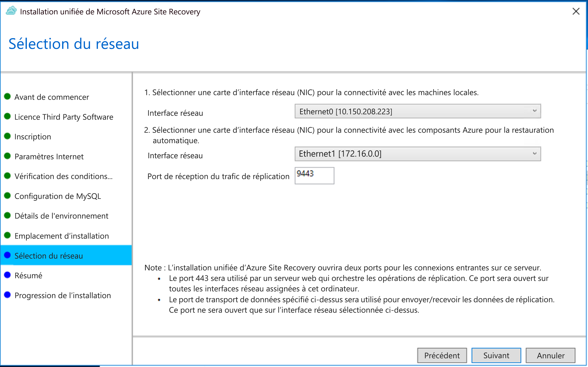Select the Inscription step
The height and width of the screenshot is (367, 588).
coord(33,137)
